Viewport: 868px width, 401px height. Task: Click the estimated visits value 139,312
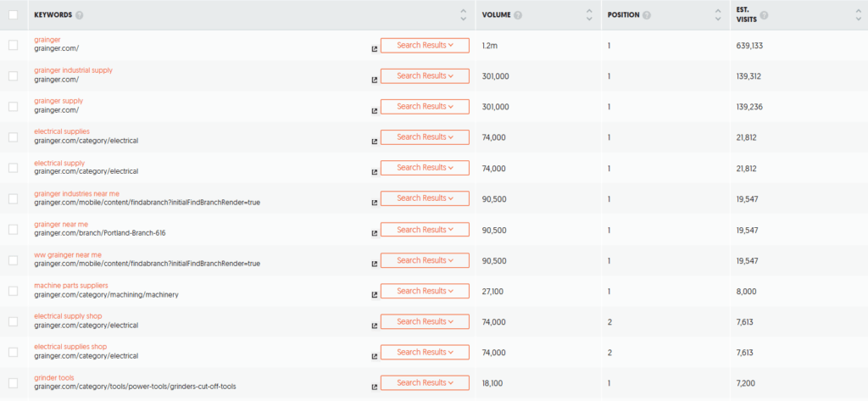tap(748, 76)
